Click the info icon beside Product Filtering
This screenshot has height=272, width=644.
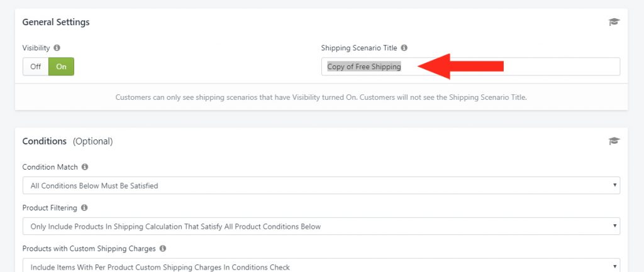pyautogui.click(x=84, y=208)
